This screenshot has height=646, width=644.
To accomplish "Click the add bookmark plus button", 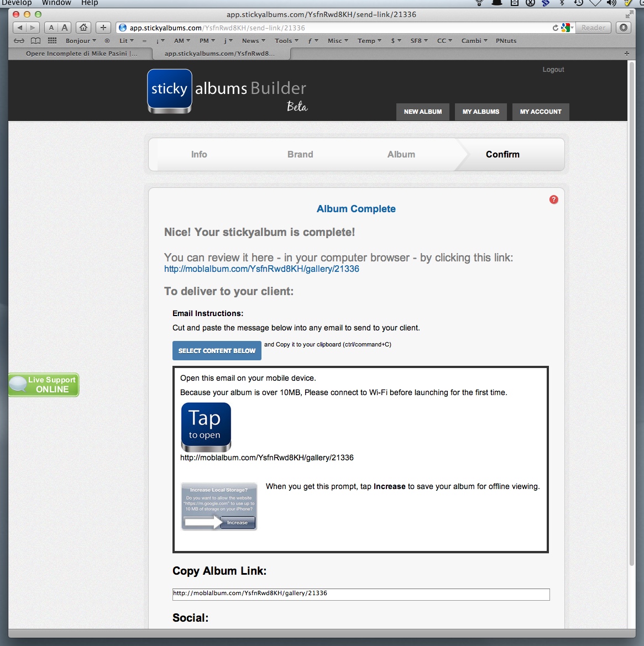I will (103, 28).
